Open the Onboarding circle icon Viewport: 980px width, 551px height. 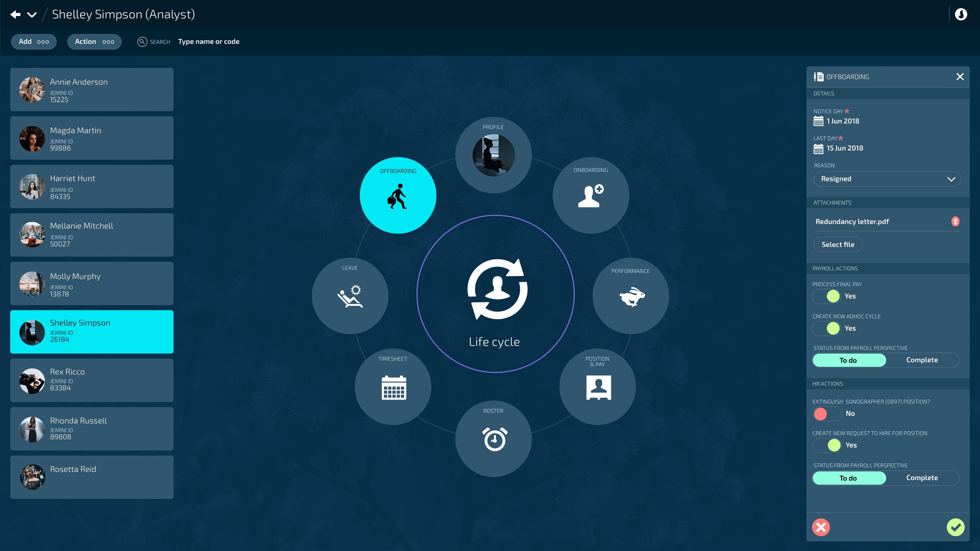tap(591, 195)
